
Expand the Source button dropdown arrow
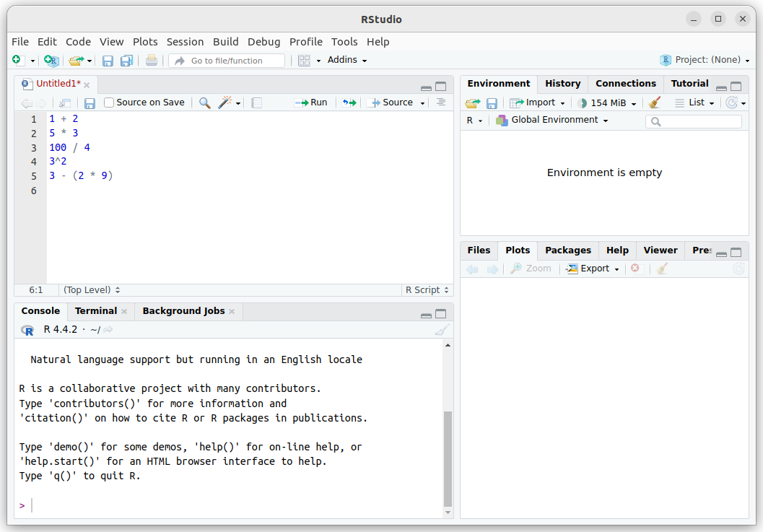coord(422,103)
